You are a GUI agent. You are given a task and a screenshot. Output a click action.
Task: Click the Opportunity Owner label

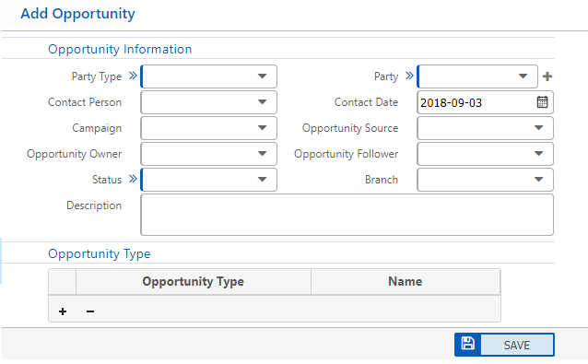75,154
